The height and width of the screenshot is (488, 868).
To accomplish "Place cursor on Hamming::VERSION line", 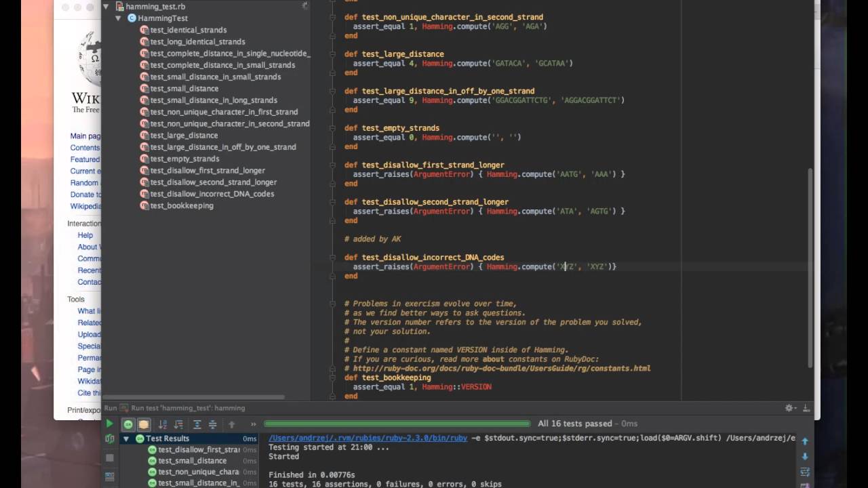I will [422, 387].
